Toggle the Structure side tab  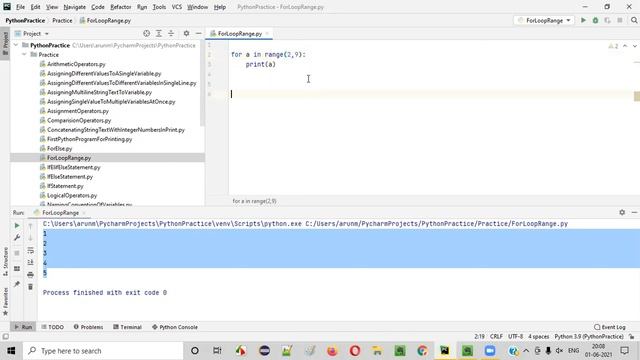pyautogui.click(x=5, y=262)
